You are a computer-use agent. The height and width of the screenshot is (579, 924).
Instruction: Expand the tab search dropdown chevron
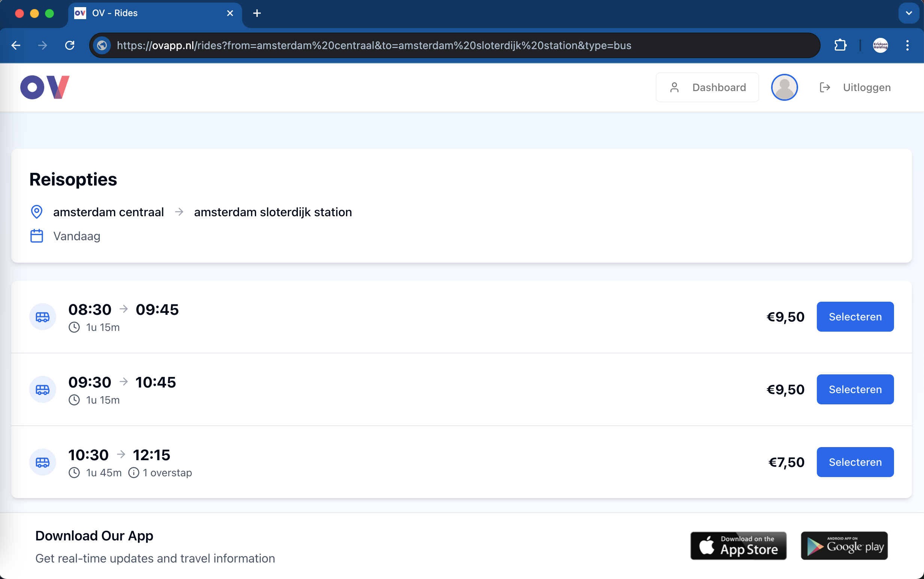pyautogui.click(x=909, y=13)
